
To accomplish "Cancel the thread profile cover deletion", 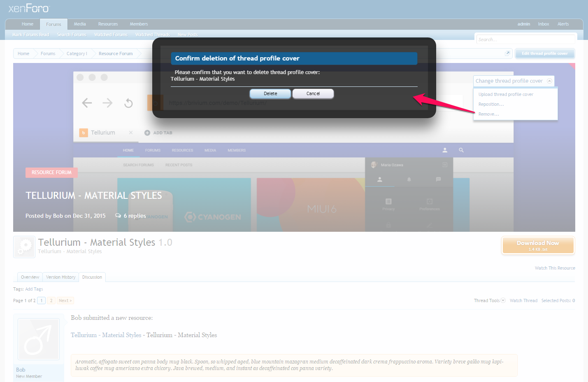I will pos(313,93).
